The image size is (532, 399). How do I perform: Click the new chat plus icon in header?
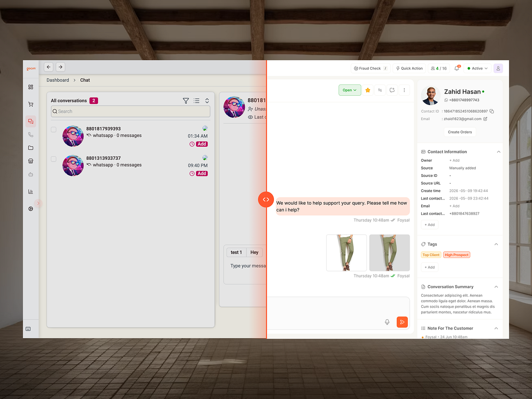tap(392, 90)
